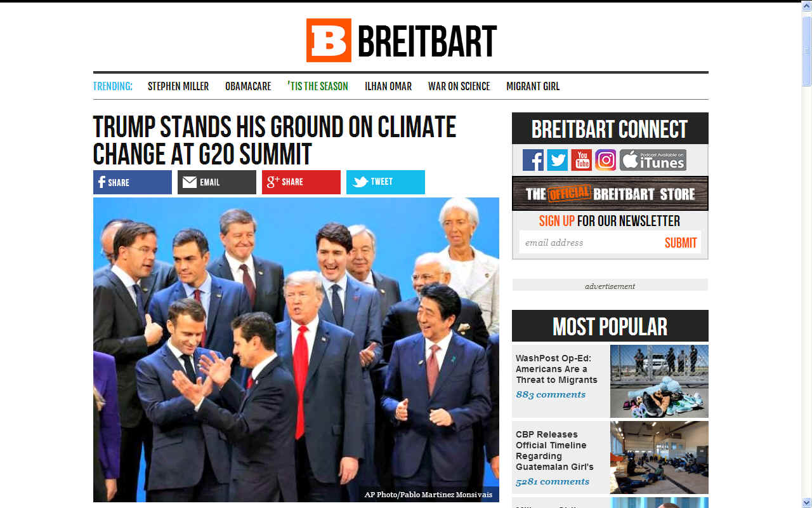The width and height of the screenshot is (812, 508).
Task: Open trending topic 'Tis the Season
Action: 318,86
